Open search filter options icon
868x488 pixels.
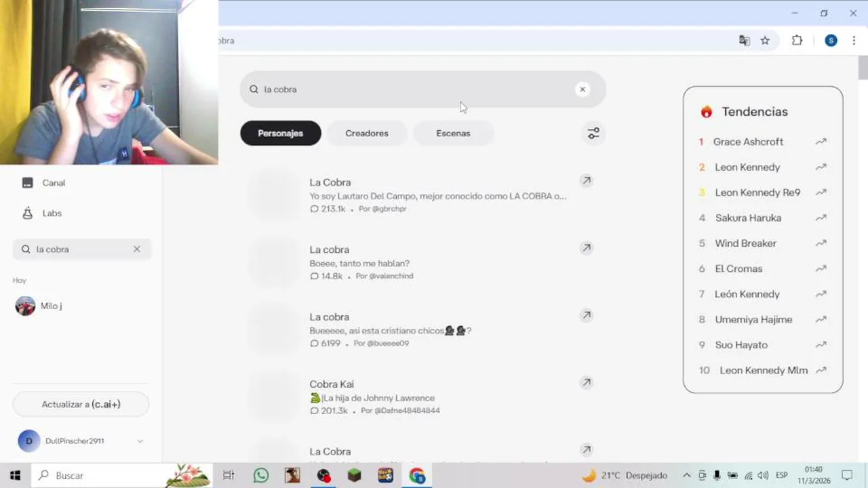pyautogui.click(x=593, y=134)
